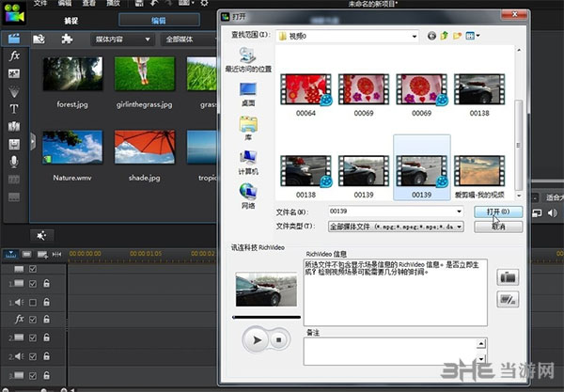Open the 编辑 menu in menu bar
This screenshot has width=564, height=392.
click(65, 3)
